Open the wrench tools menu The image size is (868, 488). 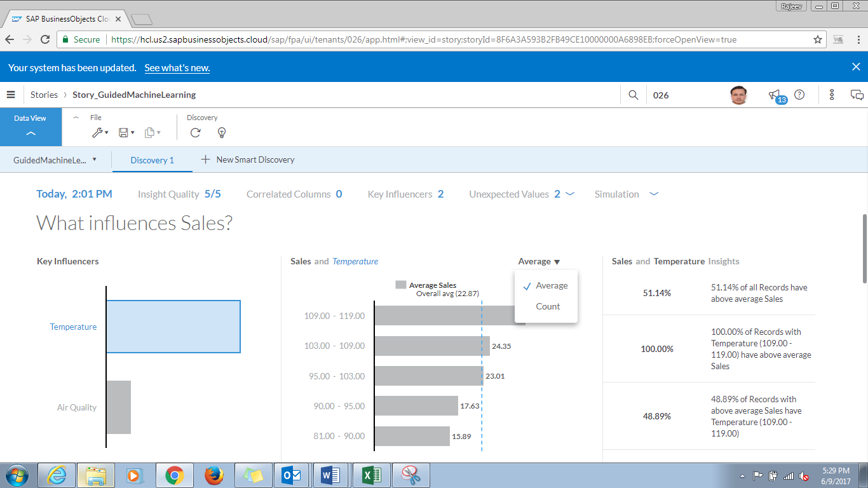point(98,132)
